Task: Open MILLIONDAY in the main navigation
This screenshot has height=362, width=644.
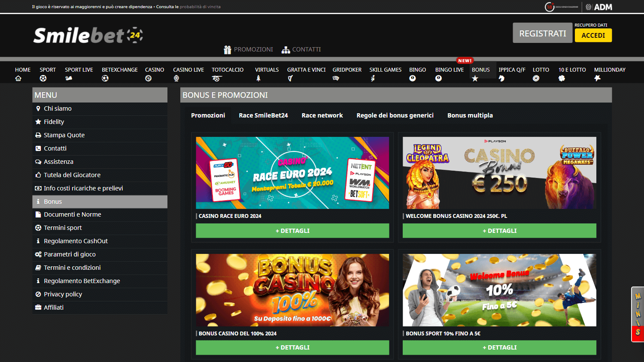Action: [610, 69]
